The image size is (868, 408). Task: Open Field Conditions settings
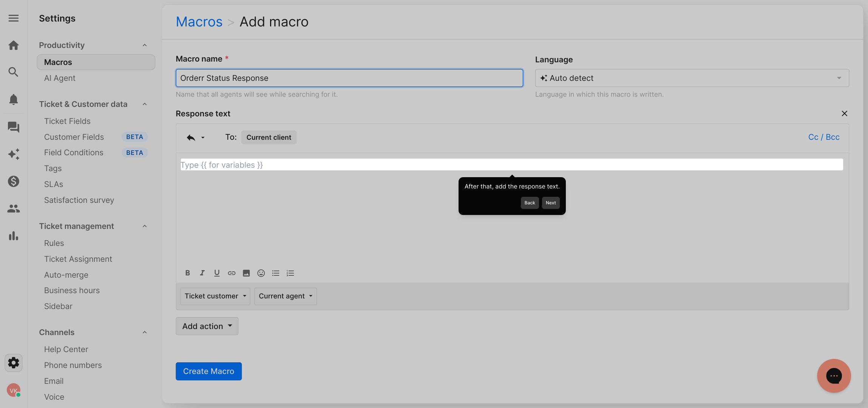74,153
